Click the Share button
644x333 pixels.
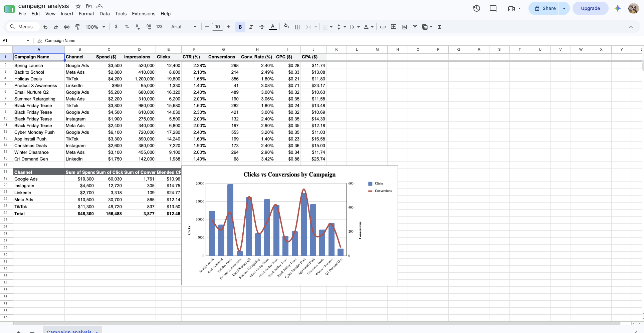545,8
